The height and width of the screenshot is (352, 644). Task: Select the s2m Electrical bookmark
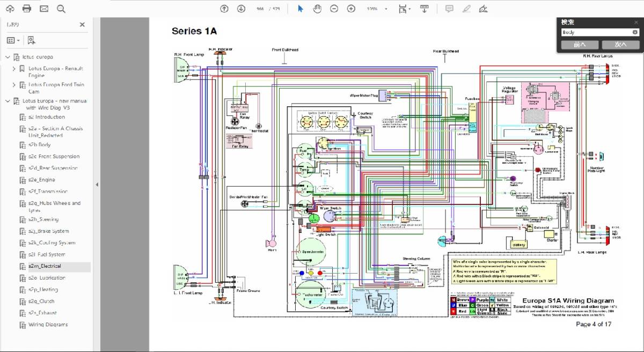tap(45, 266)
